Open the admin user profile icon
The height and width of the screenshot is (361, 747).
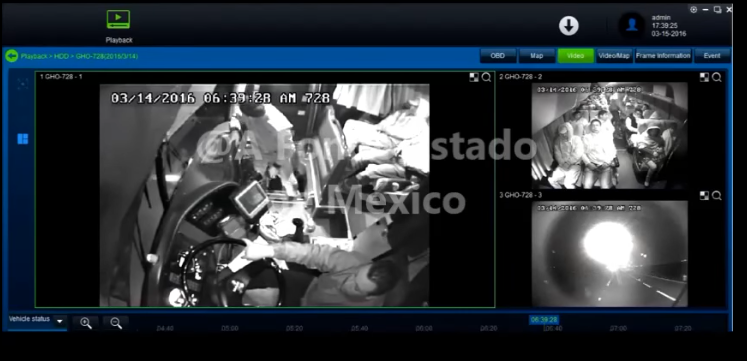(632, 26)
